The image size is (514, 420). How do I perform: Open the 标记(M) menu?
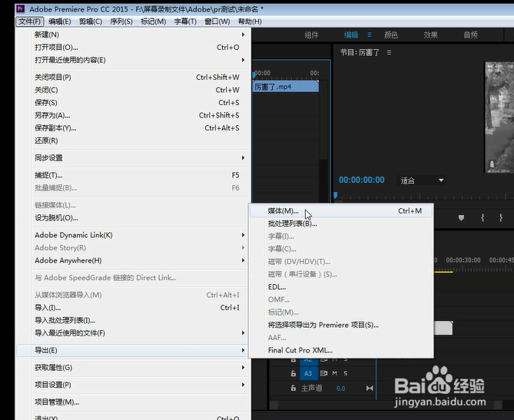tap(153, 21)
